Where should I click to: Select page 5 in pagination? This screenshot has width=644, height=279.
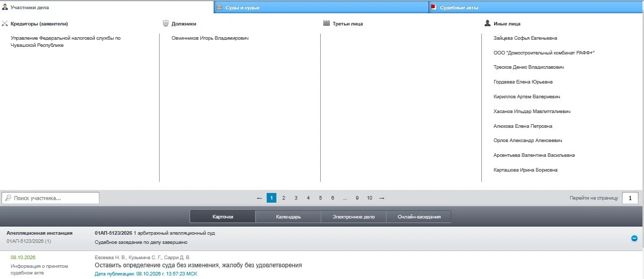(320, 198)
